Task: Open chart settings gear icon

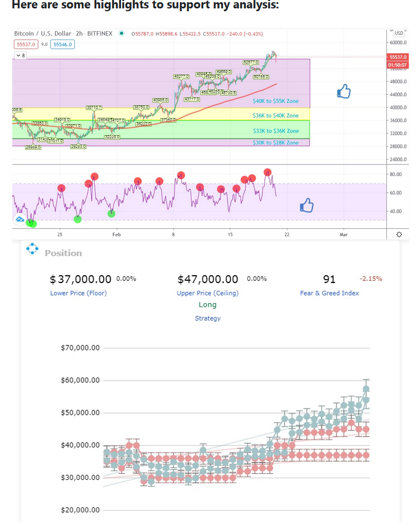Action: click(399, 234)
